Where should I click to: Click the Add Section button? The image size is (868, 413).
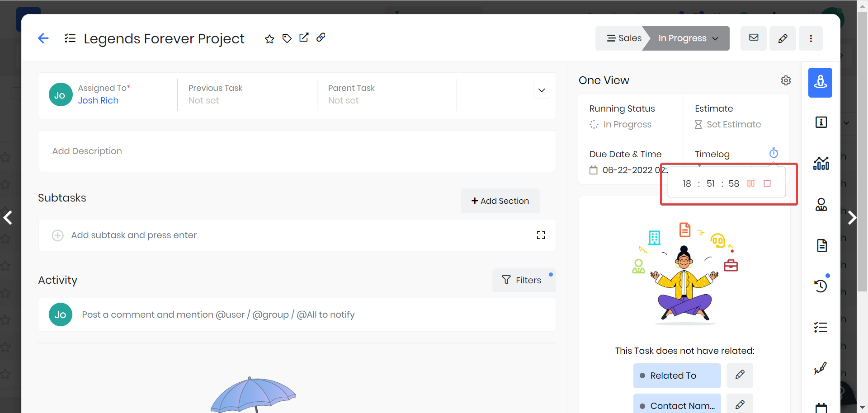click(500, 201)
